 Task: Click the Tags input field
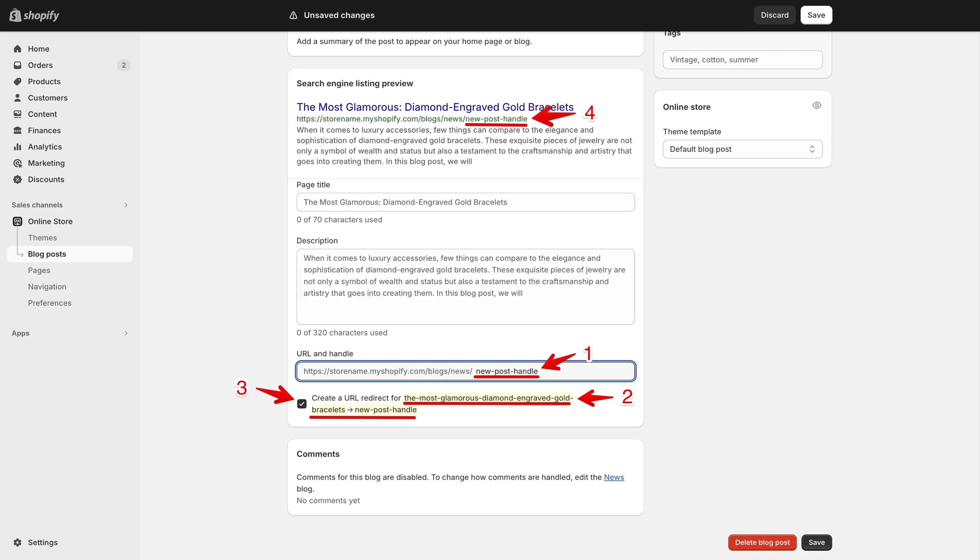pyautogui.click(x=742, y=60)
